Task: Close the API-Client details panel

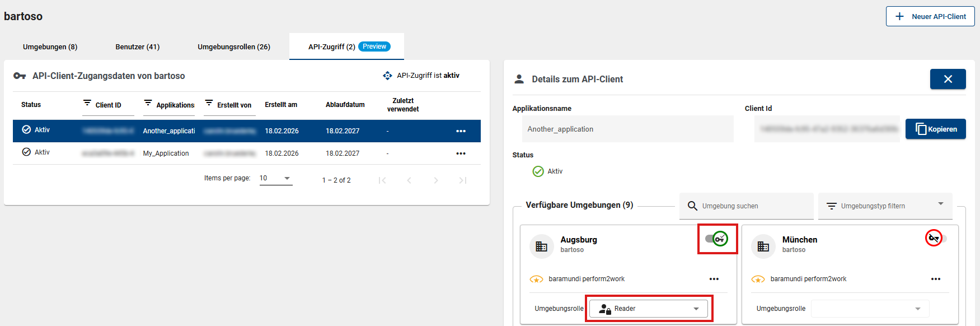Action: [x=948, y=79]
